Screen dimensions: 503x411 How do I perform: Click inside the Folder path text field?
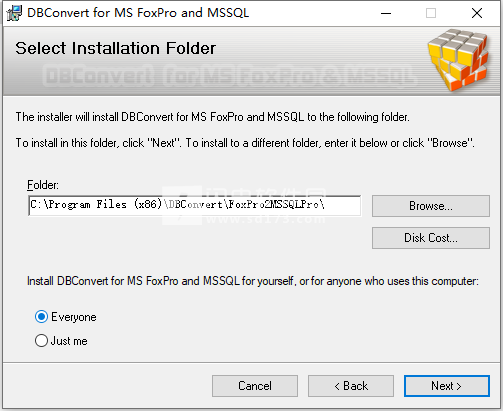pyautogui.click(x=194, y=205)
